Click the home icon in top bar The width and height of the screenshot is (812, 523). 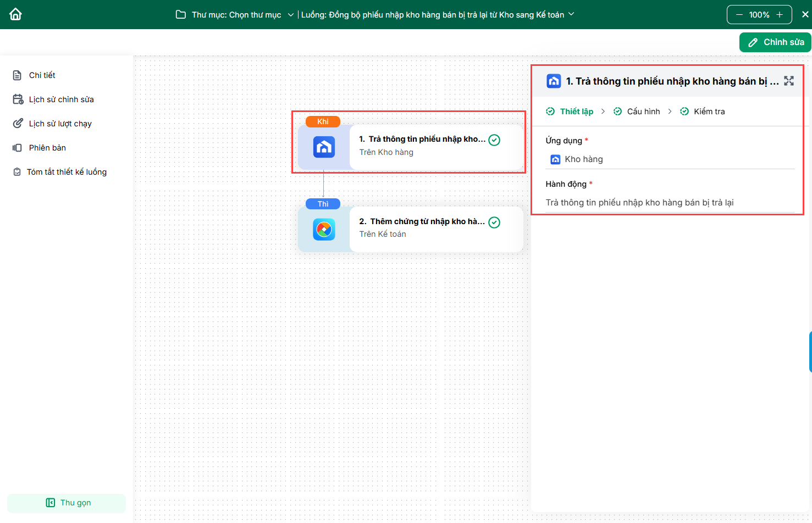click(15, 14)
